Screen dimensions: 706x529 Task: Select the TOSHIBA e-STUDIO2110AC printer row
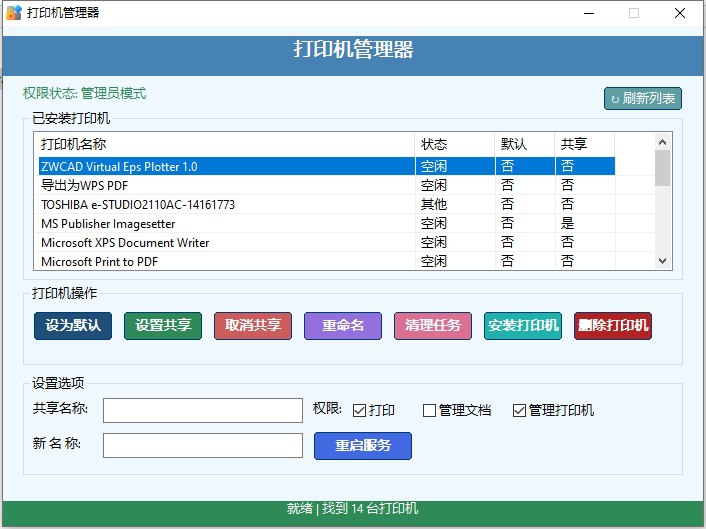pos(224,204)
